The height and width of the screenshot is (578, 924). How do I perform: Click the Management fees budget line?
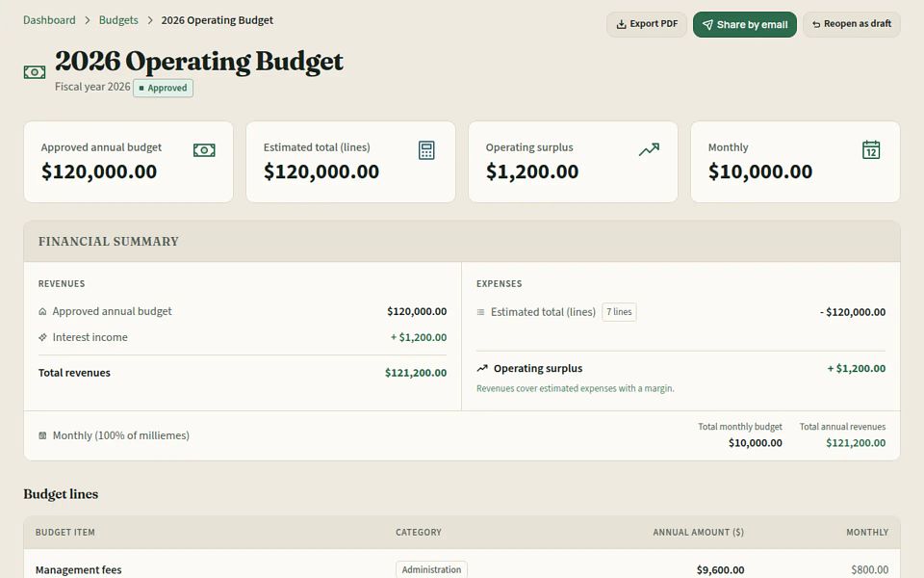point(78,569)
